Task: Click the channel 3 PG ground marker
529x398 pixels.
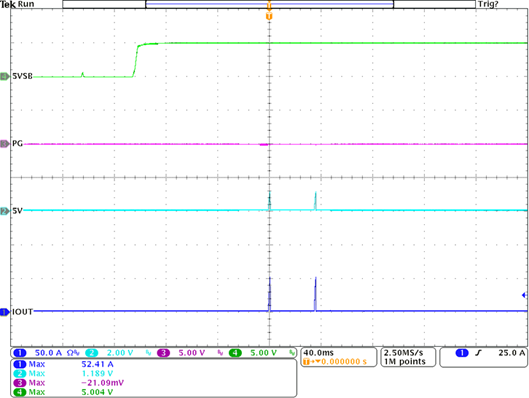Action: pyautogui.click(x=5, y=144)
